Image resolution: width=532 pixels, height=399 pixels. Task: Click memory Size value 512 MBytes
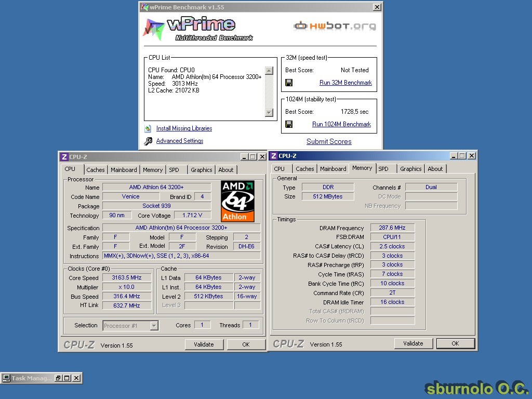[x=328, y=196]
